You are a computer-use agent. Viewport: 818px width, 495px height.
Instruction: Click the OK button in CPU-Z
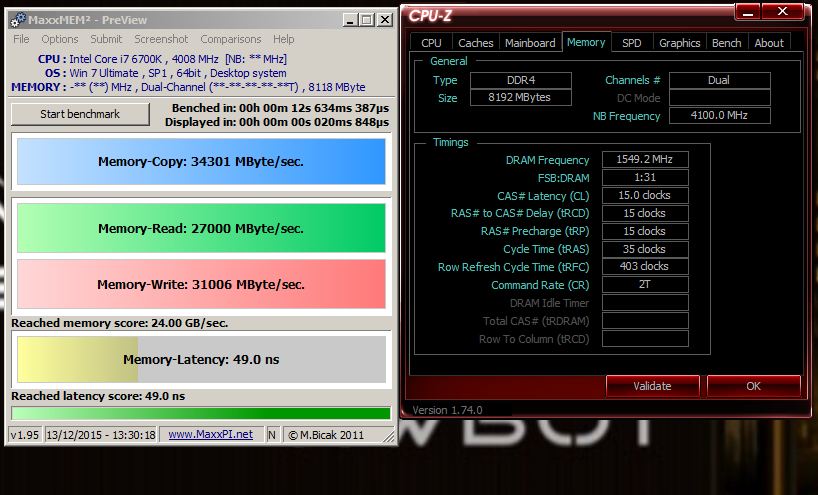[x=753, y=386]
